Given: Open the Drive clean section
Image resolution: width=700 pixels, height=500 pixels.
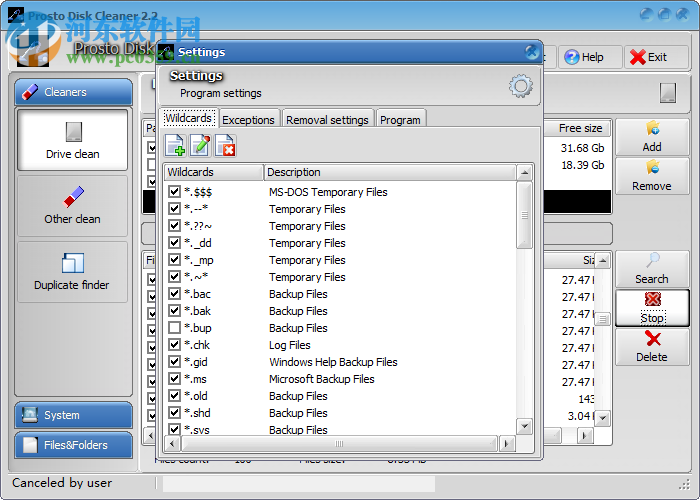Looking at the screenshot, I should [73, 140].
